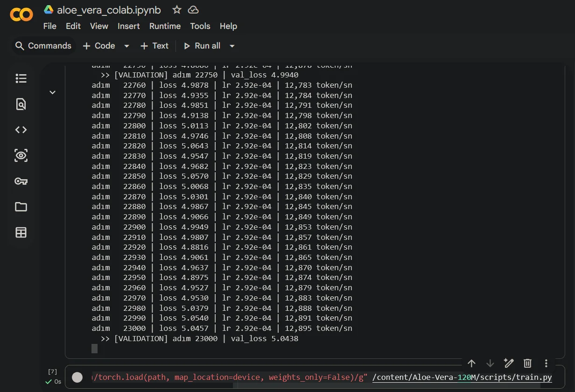This screenshot has width=575, height=392.
Task: Add a new Code cell
Action: click(x=99, y=46)
